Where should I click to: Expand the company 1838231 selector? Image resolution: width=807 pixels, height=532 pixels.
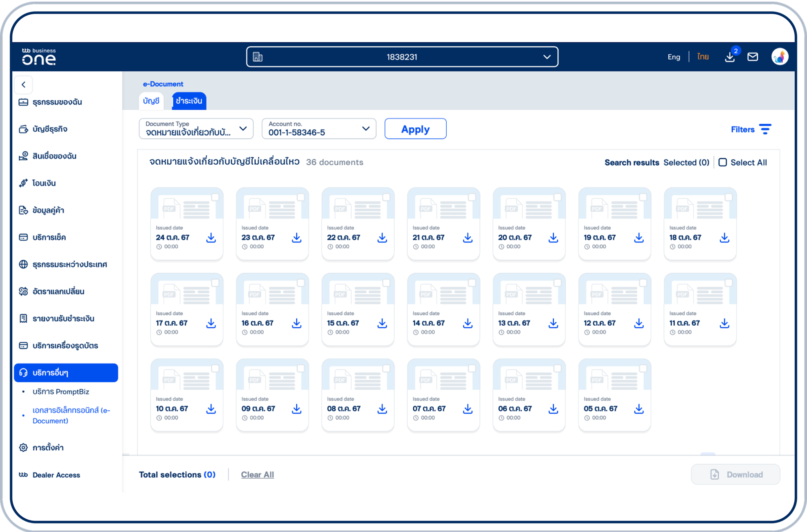[x=402, y=57]
